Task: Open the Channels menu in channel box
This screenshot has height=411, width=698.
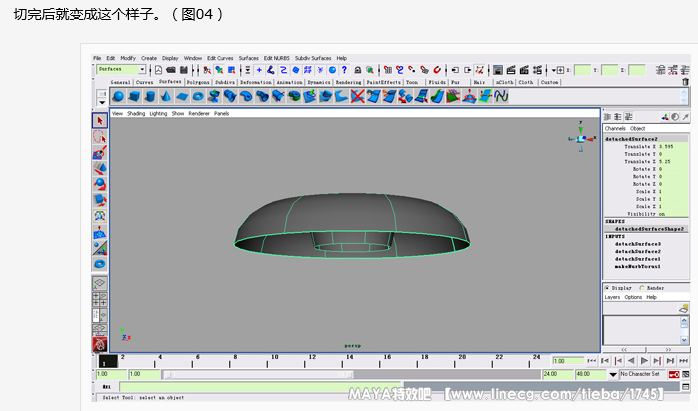Action: 615,128
